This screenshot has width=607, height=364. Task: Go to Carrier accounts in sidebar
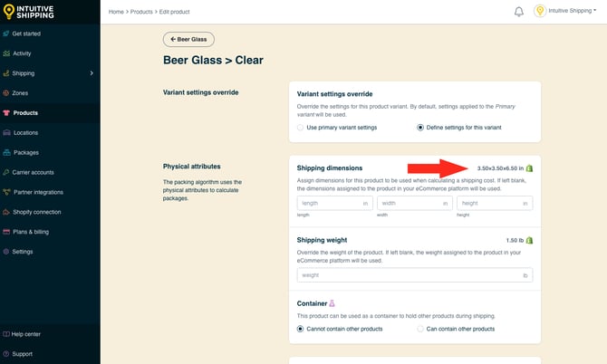(x=33, y=172)
